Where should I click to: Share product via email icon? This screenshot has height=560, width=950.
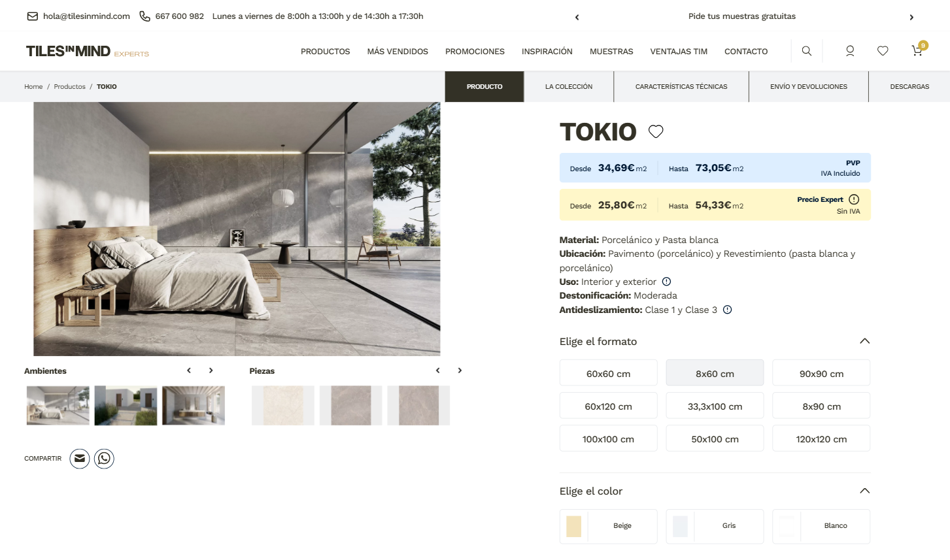(x=80, y=459)
